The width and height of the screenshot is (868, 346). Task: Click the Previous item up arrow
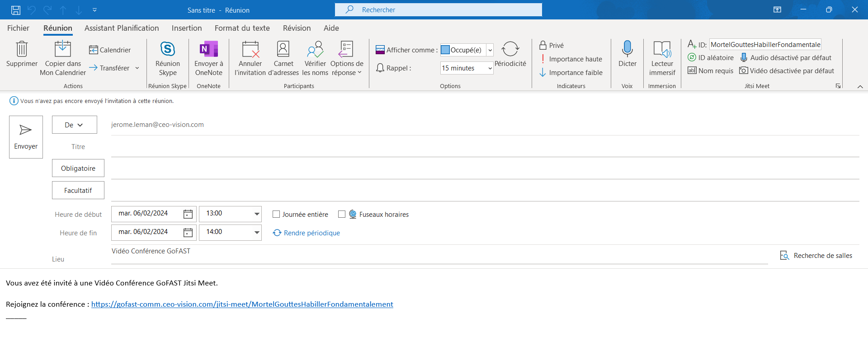coord(63,10)
